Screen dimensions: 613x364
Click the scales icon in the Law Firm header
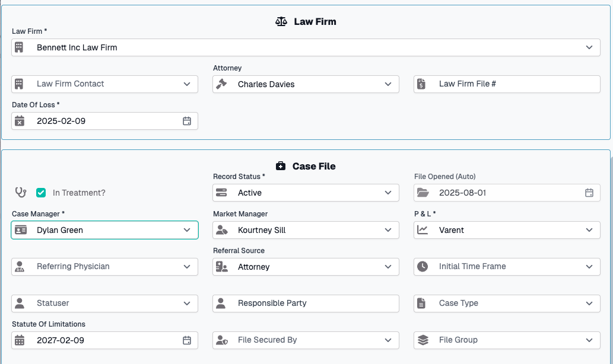[x=281, y=21]
